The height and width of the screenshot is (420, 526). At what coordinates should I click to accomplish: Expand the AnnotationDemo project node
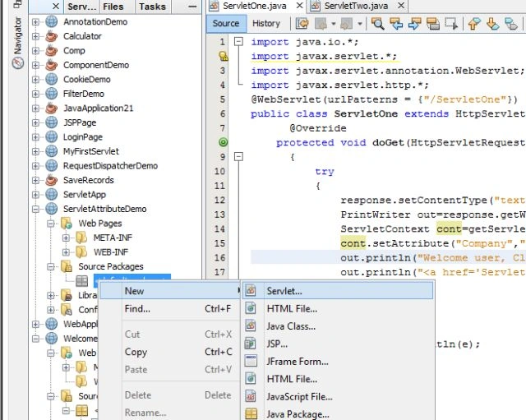35,22
